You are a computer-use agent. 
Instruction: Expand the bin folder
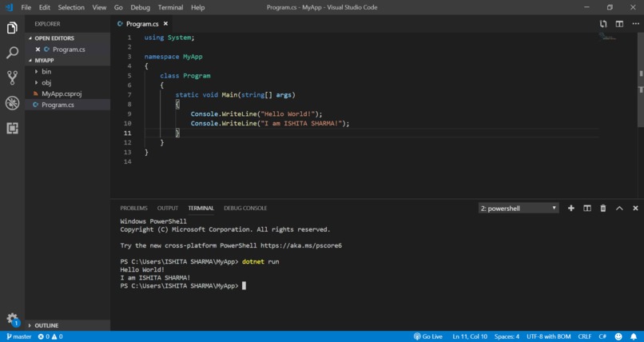pos(68,71)
